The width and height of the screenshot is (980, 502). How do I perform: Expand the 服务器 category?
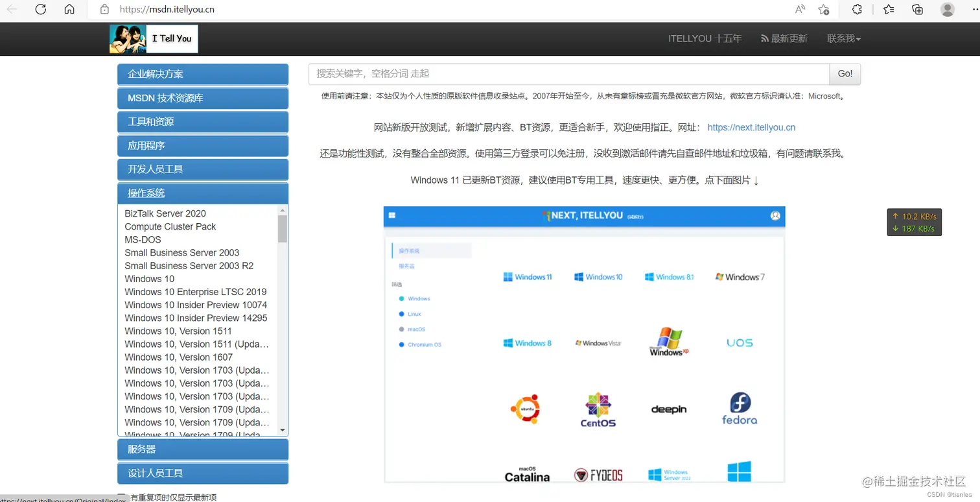point(203,449)
